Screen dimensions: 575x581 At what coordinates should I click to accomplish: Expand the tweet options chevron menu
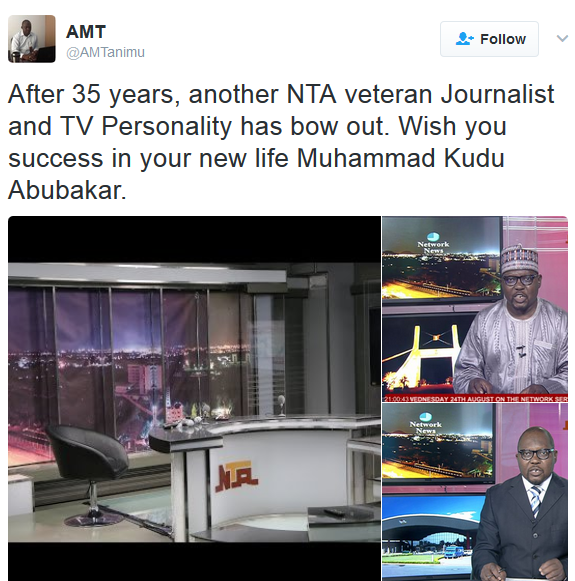click(x=562, y=38)
